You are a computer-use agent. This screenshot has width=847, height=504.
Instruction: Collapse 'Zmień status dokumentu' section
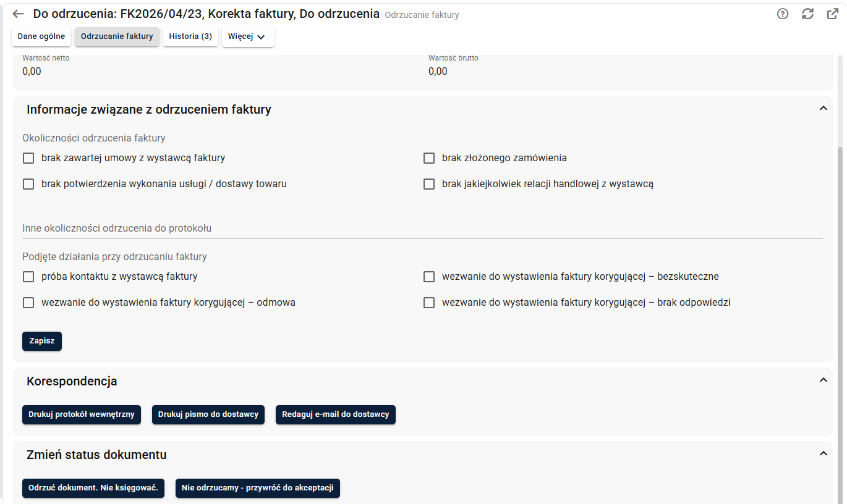(823, 454)
